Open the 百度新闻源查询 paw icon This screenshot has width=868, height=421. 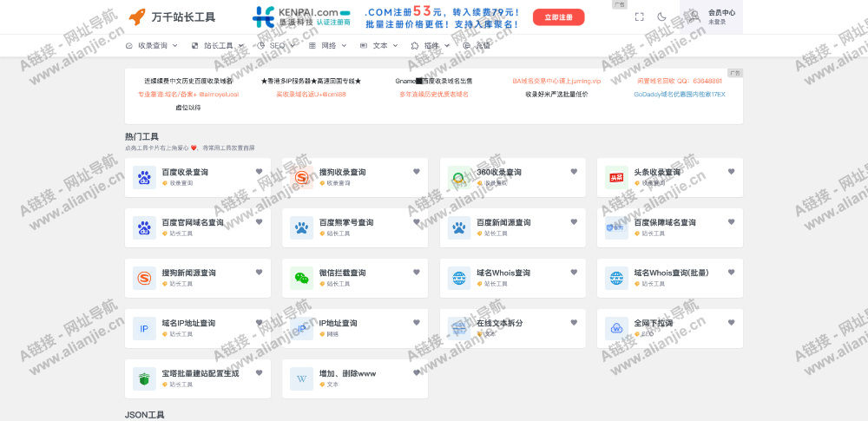(459, 227)
